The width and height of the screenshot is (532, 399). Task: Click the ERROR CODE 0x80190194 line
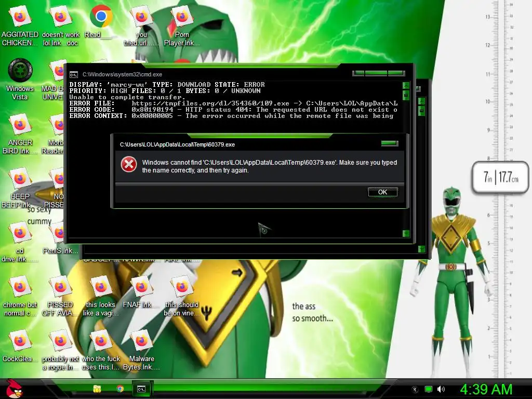pyautogui.click(x=233, y=110)
